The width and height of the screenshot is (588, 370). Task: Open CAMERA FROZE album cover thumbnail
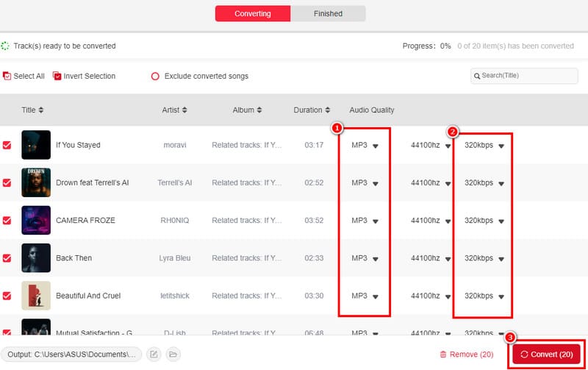36,220
